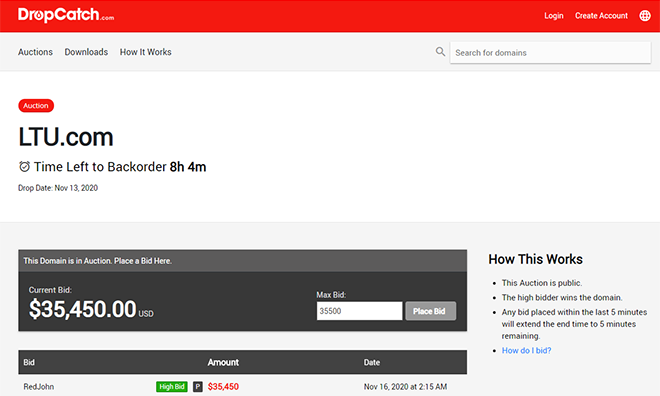Go to How It Works page
This screenshot has height=396, width=660.
(146, 52)
